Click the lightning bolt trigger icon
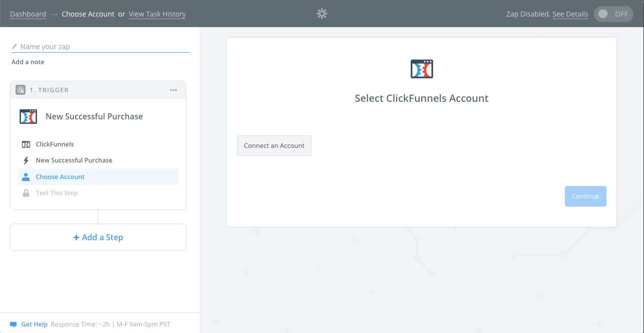The height and width of the screenshot is (333, 644). tap(26, 160)
